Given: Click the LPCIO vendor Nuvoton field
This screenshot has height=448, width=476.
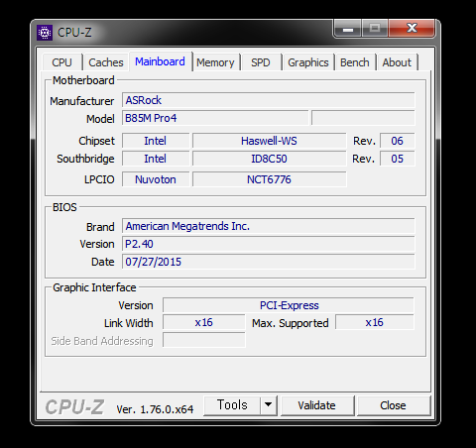Looking at the screenshot, I should [156, 179].
